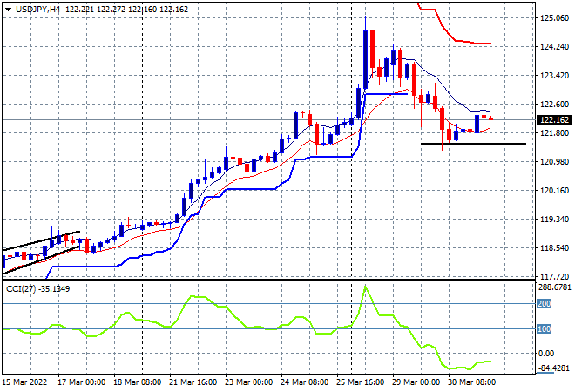Click the 24 Mar 08:00 time label

click(304, 382)
